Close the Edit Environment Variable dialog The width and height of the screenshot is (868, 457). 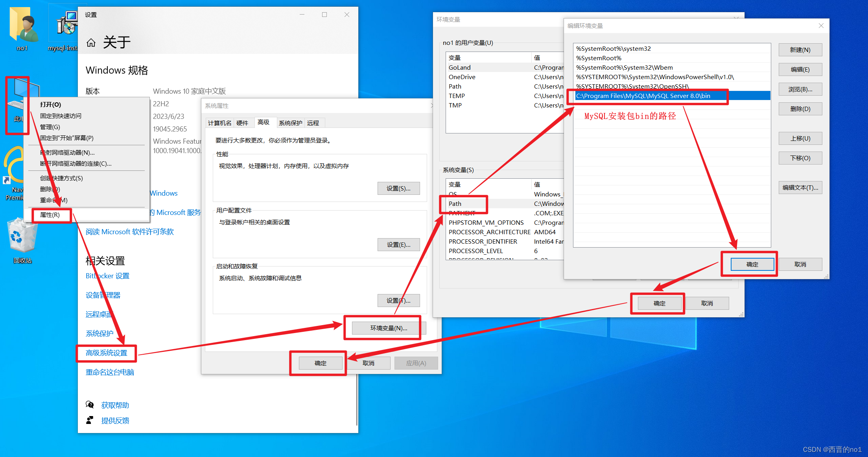pos(821,26)
